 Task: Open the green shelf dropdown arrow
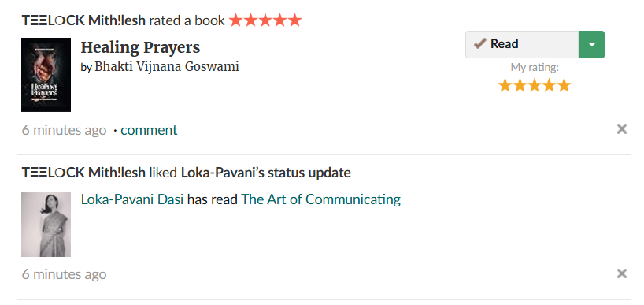591,44
